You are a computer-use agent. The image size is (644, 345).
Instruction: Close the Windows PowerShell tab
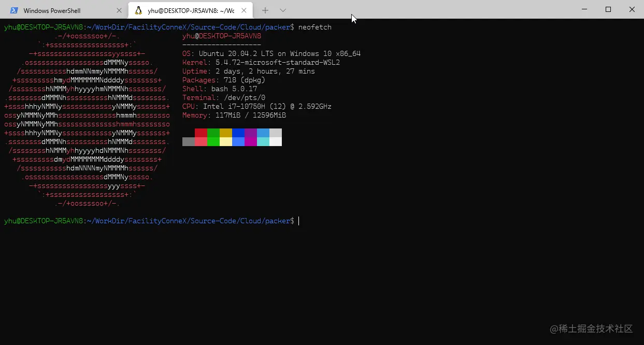119,10
